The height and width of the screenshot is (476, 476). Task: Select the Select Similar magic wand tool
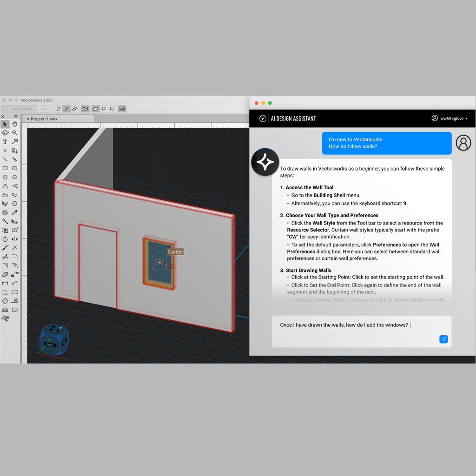tap(5, 221)
